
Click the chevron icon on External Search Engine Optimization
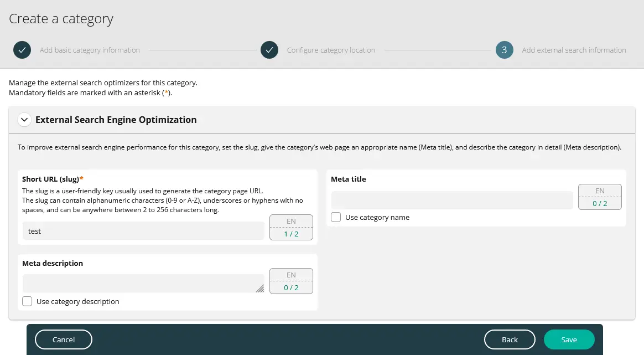coord(24,119)
